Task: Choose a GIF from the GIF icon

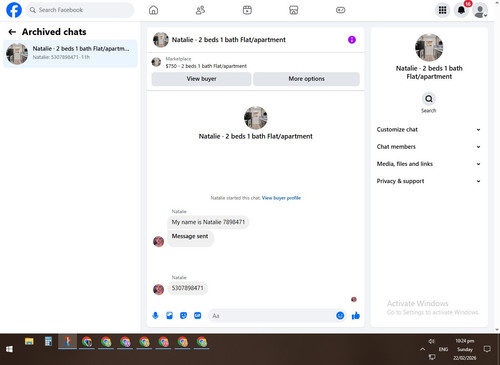Action: pyautogui.click(x=198, y=315)
